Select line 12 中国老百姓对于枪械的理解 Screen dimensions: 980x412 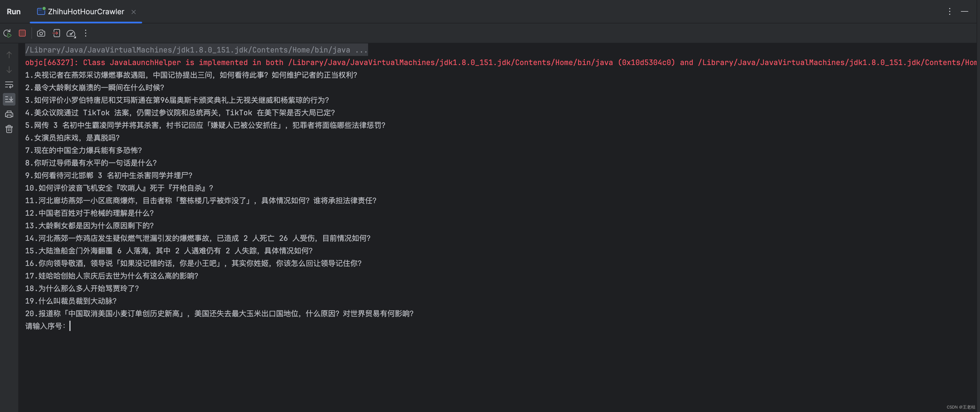click(89, 213)
